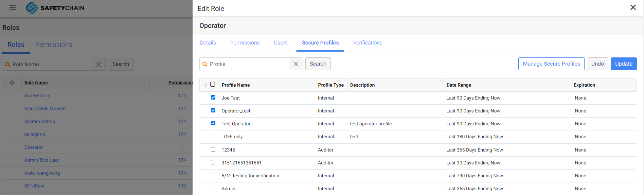Enable the 12345 Auditor profile checkbox
This screenshot has height=195, width=644.
point(213,149)
